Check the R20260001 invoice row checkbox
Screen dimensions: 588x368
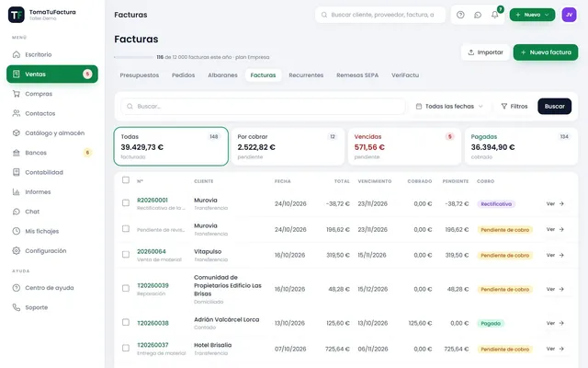pyautogui.click(x=126, y=202)
